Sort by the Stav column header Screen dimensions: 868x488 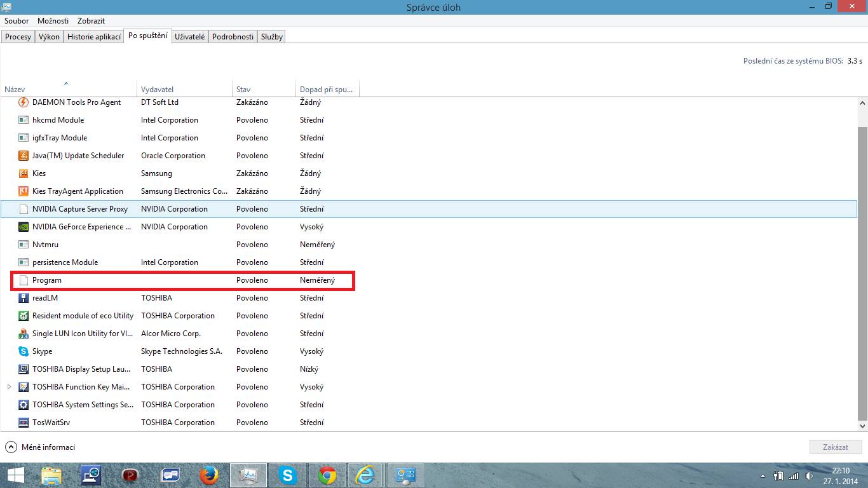pyautogui.click(x=264, y=89)
